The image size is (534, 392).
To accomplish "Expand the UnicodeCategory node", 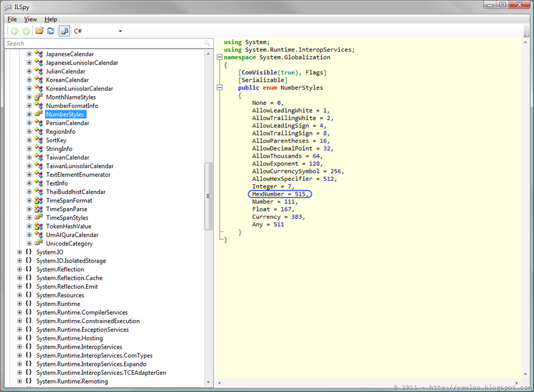I will click(29, 243).
